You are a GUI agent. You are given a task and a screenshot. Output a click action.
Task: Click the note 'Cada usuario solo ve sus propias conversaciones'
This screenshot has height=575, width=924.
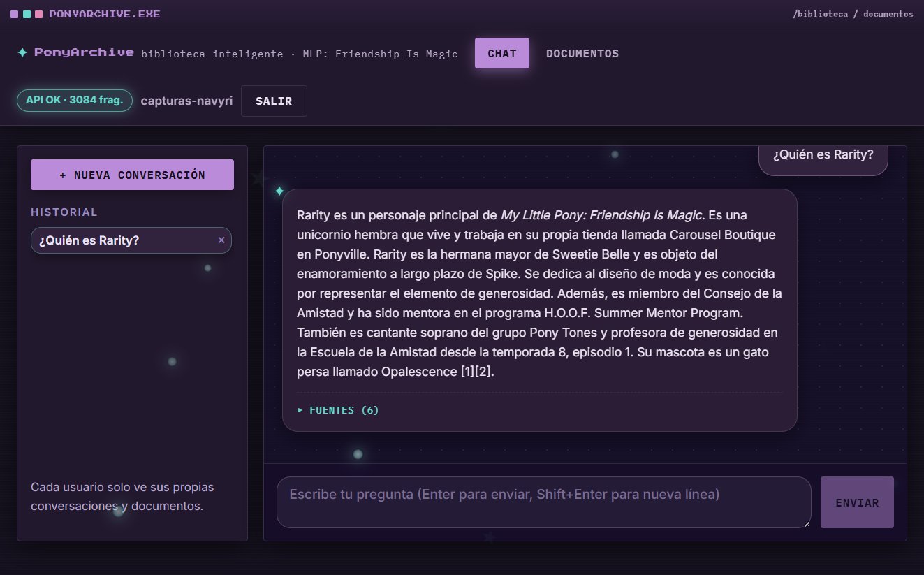[x=122, y=496]
